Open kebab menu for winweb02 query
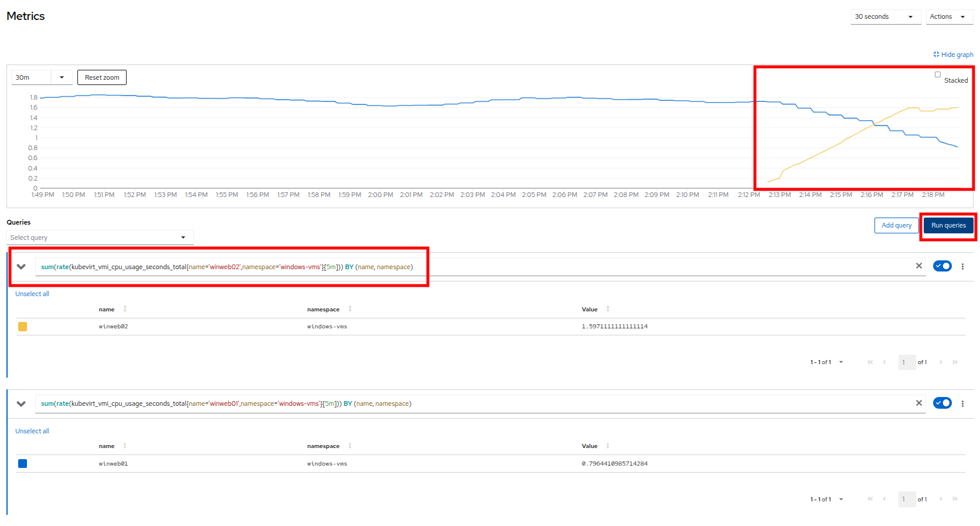Image resolution: width=980 pixels, height=526 pixels. click(962, 266)
